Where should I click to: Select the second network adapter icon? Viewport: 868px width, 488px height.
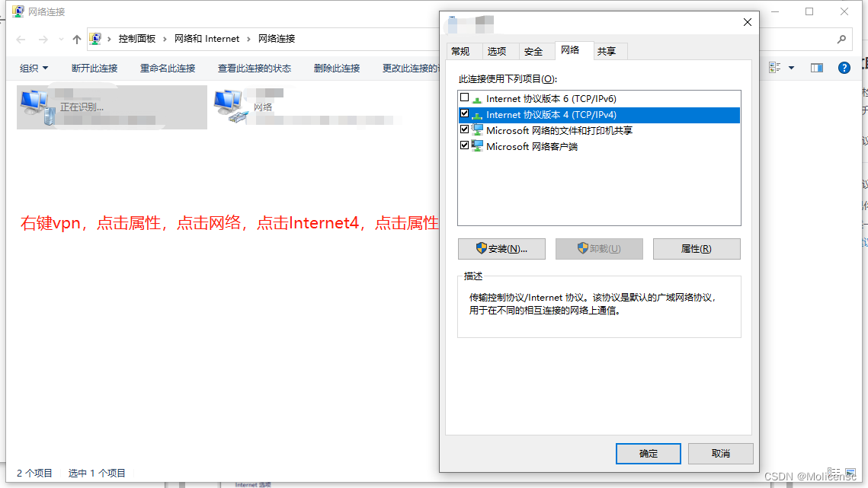(231, 106)
